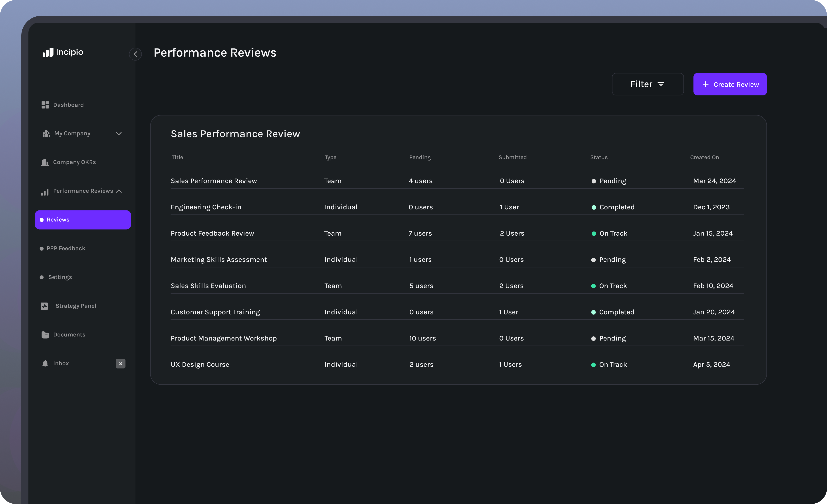Open the Strategy Panel chart icon
Screen dimensions: 827x504
[x=45, y=306]
